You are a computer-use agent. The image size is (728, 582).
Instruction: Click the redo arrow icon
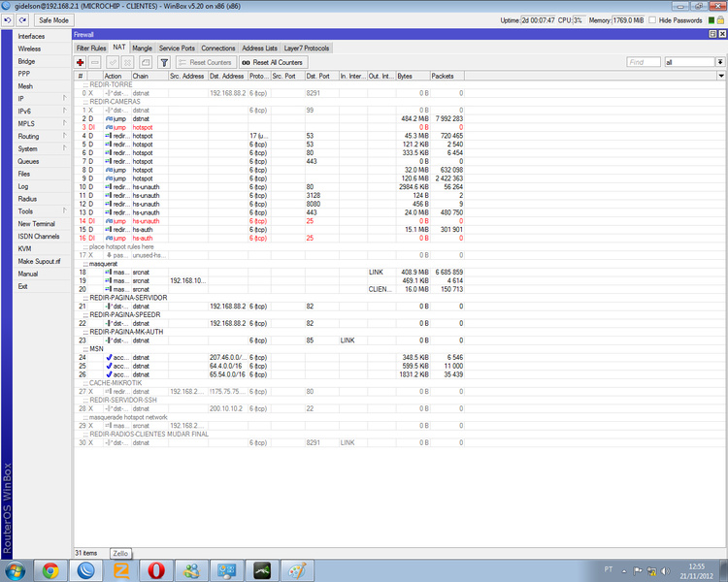click(22, 20)
